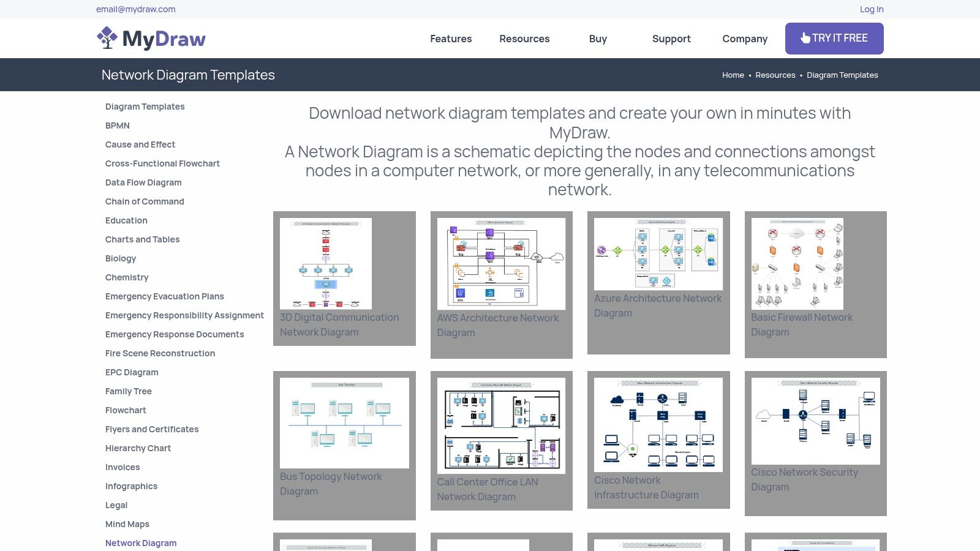
Task: Go to Resources breadcrumb link
Action: click(x=775, y=75)
